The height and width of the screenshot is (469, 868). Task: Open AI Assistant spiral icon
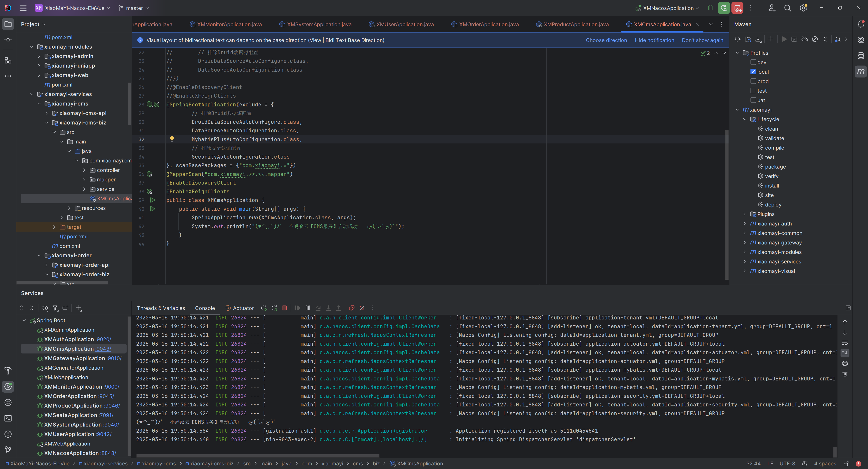click(861, 40)
